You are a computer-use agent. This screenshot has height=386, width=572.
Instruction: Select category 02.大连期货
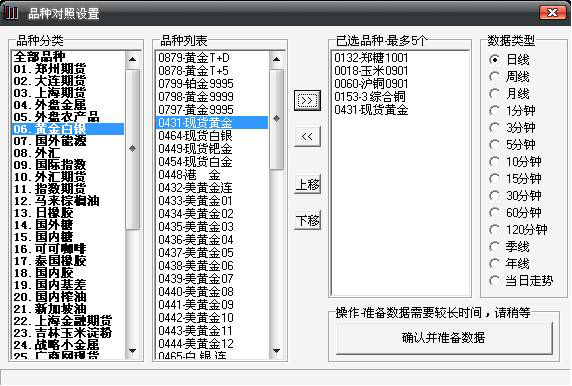[x=68, y=81]
